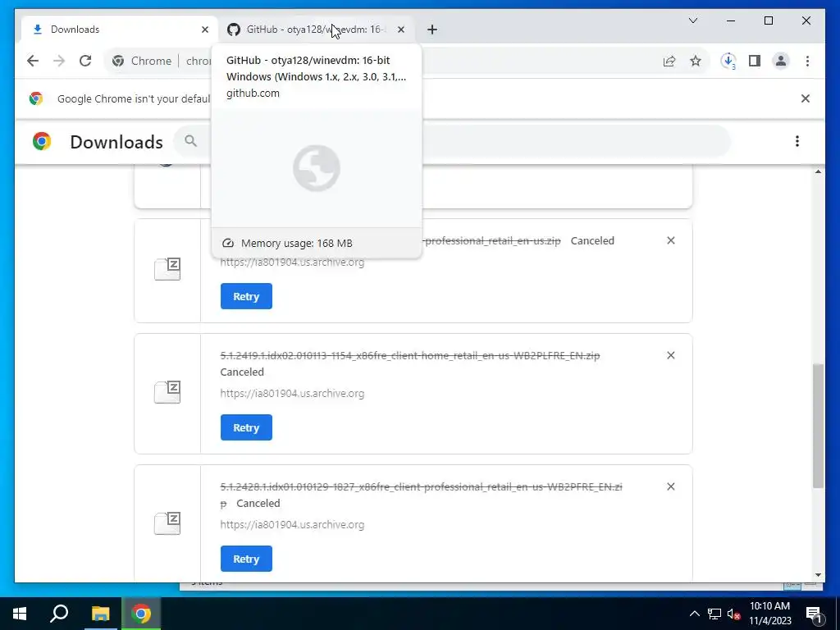840x630 pixels.
Task: Remove professional_retail_en-us.zip from list
Action: coord(671,240)
